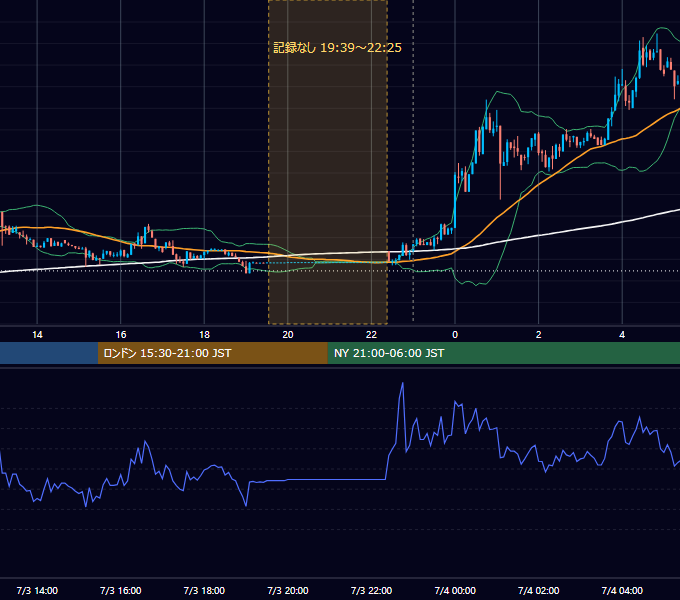The width and height of the screenshot is (680, 600).
Task: Click the '記録なし 19:39〜22:25' annotation label
Action: click(337, 48)
